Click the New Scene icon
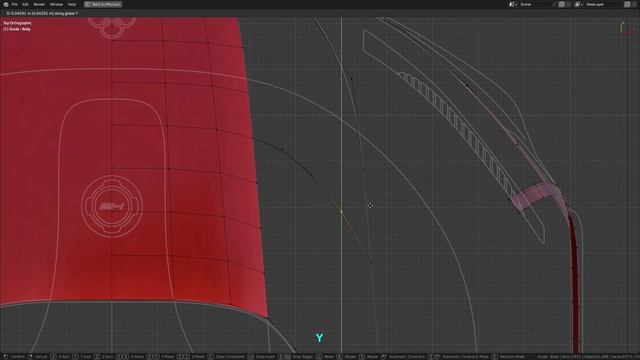This screenshot has width=640, height=360. (562, 4)
